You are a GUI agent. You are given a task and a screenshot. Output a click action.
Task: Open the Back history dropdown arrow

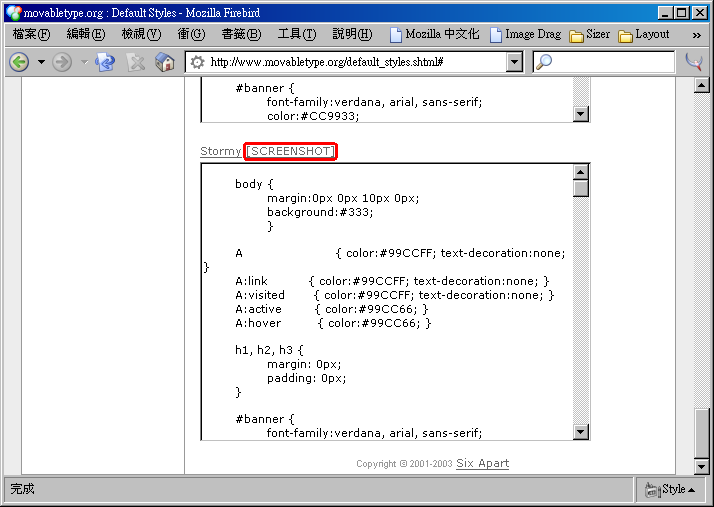(41, 62)
